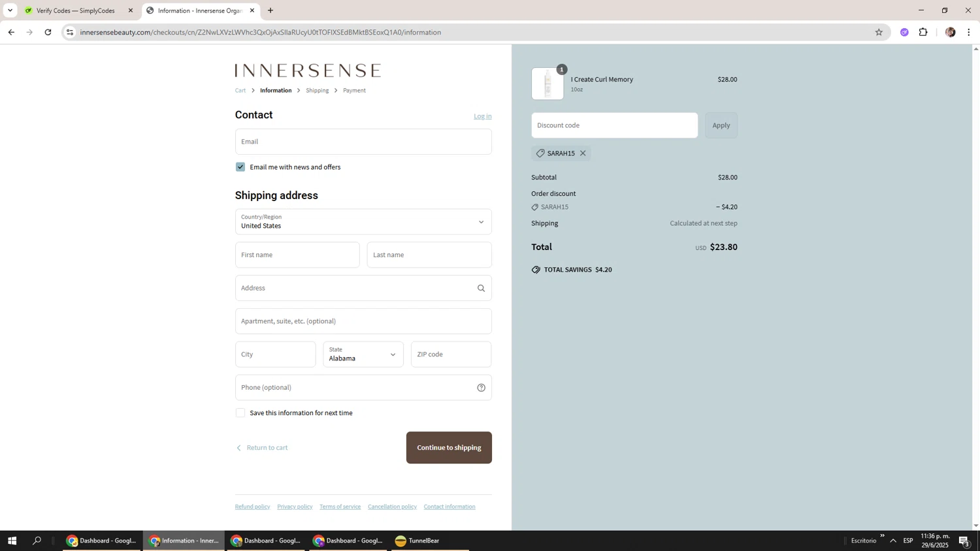Focus the Phone (optional) field
The image size is (980, 551).
(x=363, y=388)
